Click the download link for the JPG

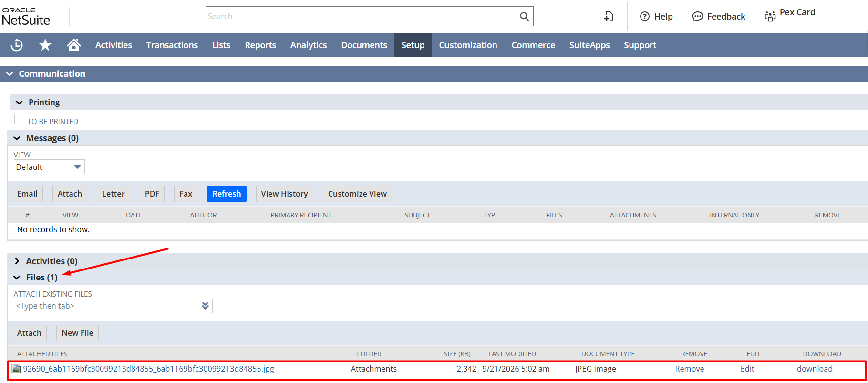pyautogui.click(x=815, y=369)
